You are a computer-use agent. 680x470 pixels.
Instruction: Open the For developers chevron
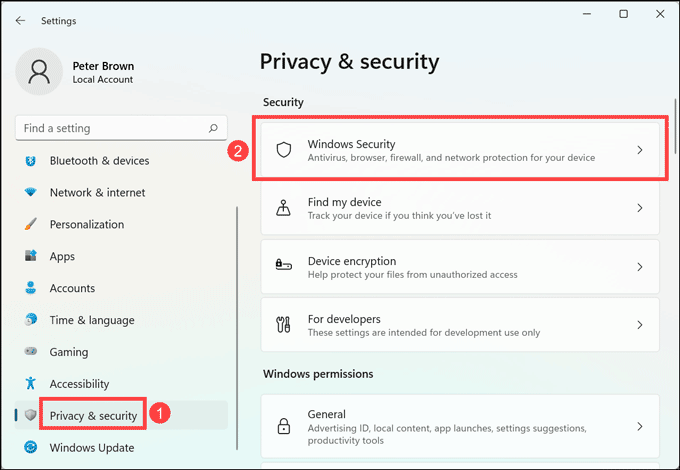click(x=640, y=325)
